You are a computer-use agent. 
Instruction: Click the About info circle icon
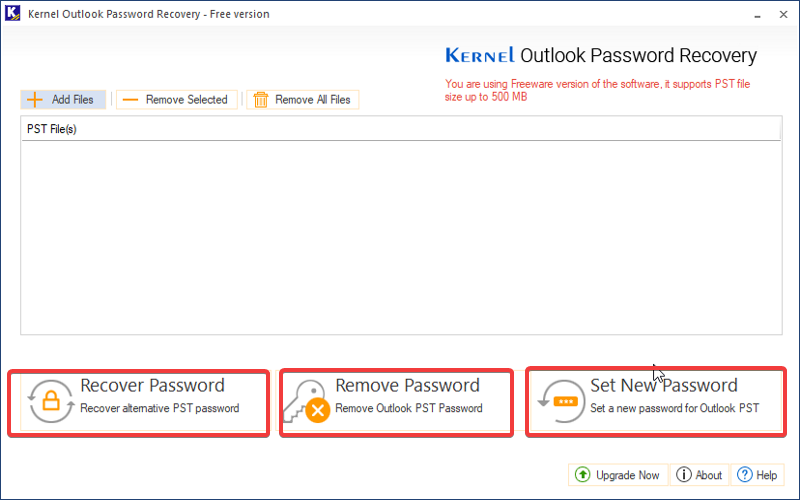(x=683, y=474)
